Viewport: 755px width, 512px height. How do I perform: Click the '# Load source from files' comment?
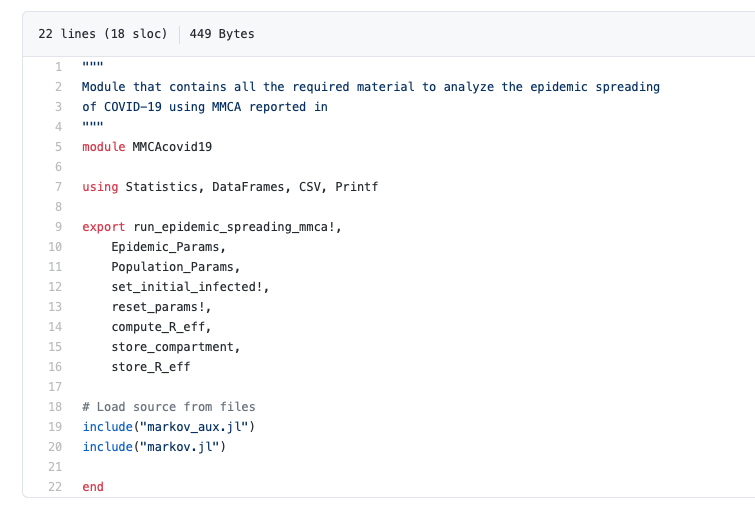click(169, 407)
